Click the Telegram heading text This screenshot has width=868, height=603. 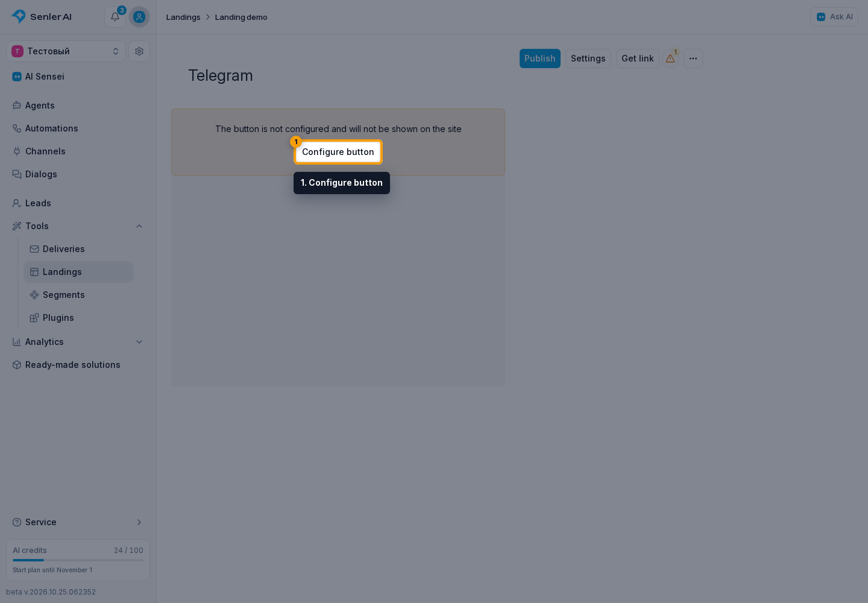[221, 75]
